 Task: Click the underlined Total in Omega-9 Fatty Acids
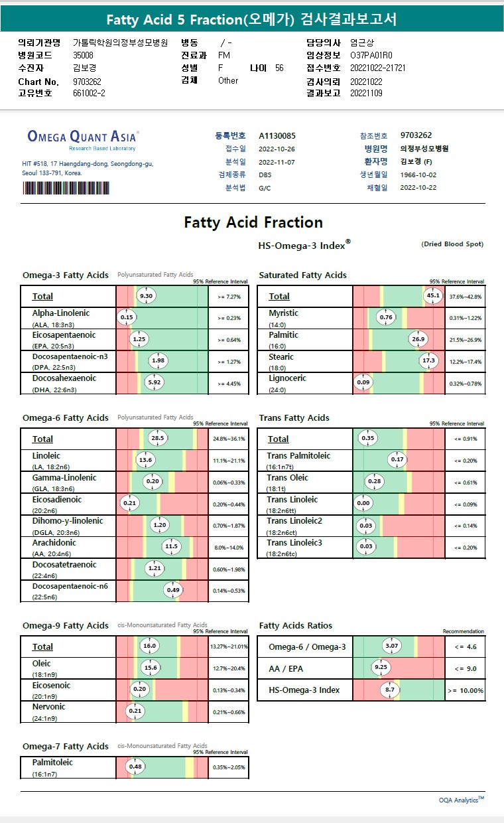coord(42,646)
